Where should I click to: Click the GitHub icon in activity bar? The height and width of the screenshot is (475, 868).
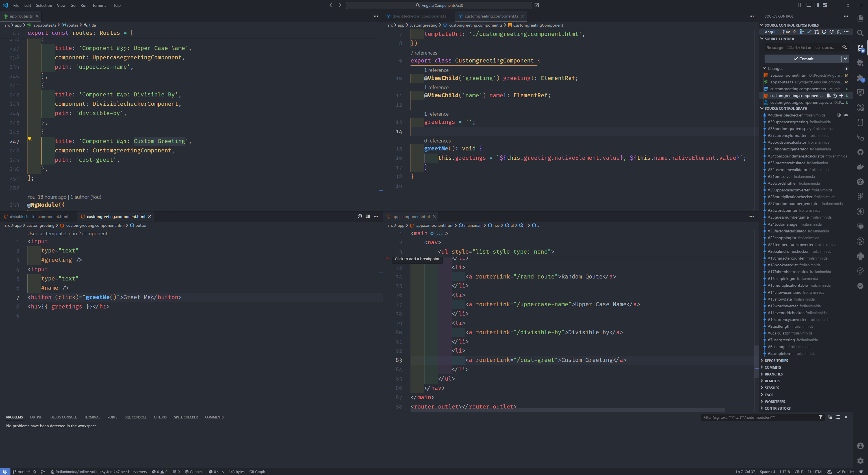pyautogui.click(x=860, y=152)
